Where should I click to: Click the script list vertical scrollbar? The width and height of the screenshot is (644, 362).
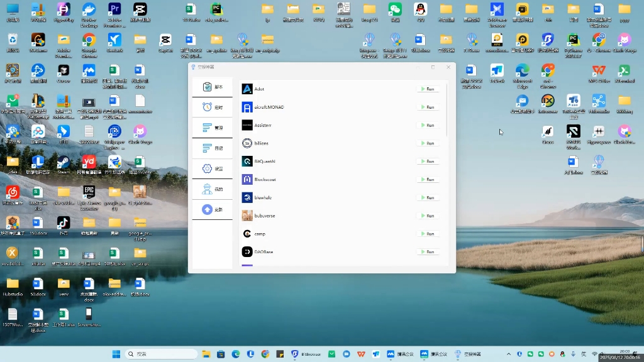pyautogui.click(x=447, y=110)
